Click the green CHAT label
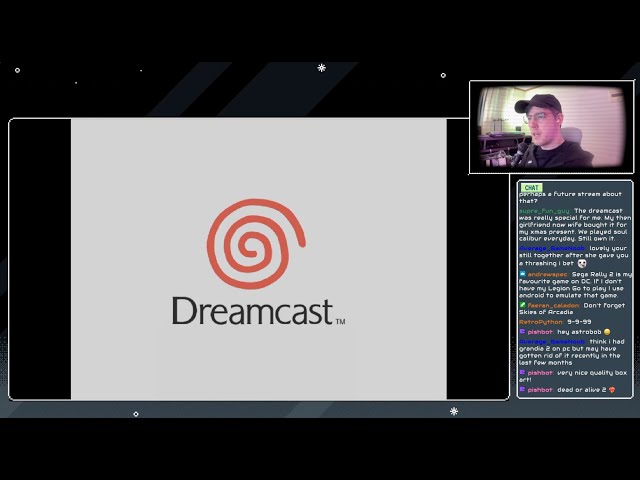Viewport: 640px width, 480px height. 531,187
